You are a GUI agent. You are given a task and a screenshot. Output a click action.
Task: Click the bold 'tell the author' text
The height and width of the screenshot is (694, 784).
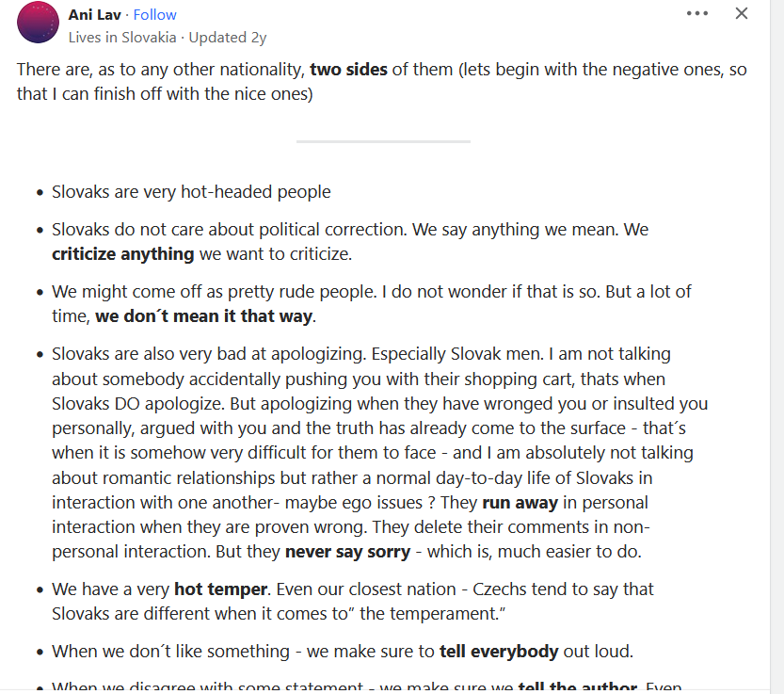click(x=577, y=687)
